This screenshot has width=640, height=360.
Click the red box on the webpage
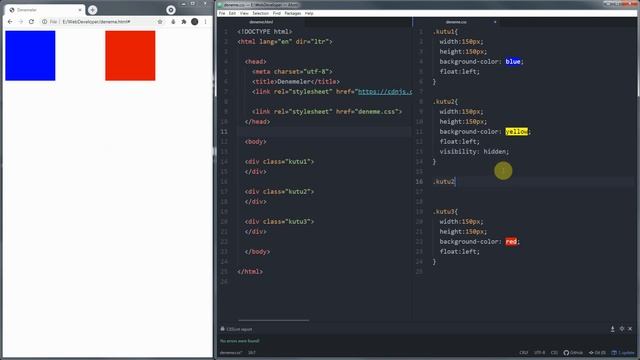click(x=130, y=56)
